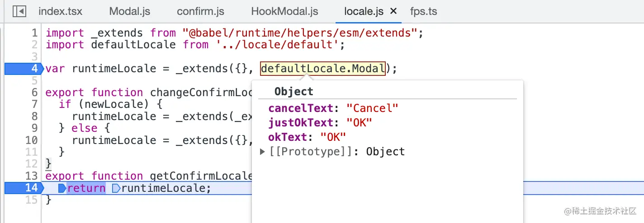
Task: Click the '../locale/default' import path
Action: 277,45
